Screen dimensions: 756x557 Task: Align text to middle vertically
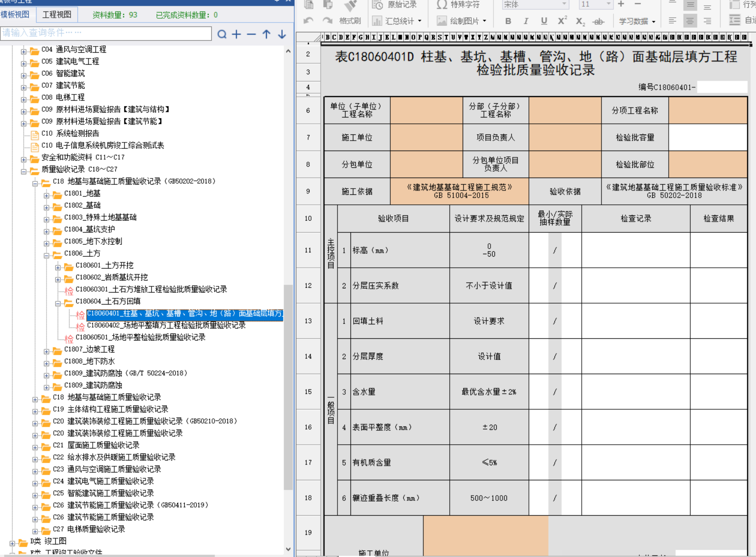tap(690, 4)
